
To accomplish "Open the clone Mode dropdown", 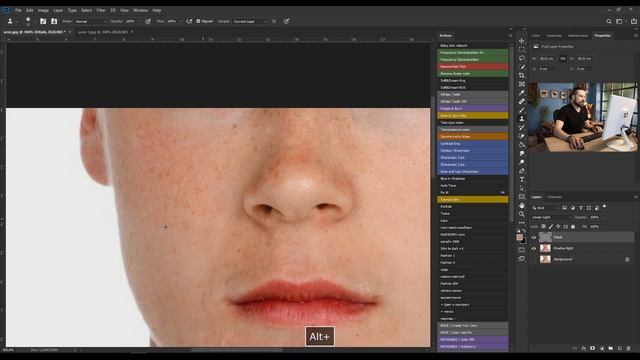I will coord(91,21).
